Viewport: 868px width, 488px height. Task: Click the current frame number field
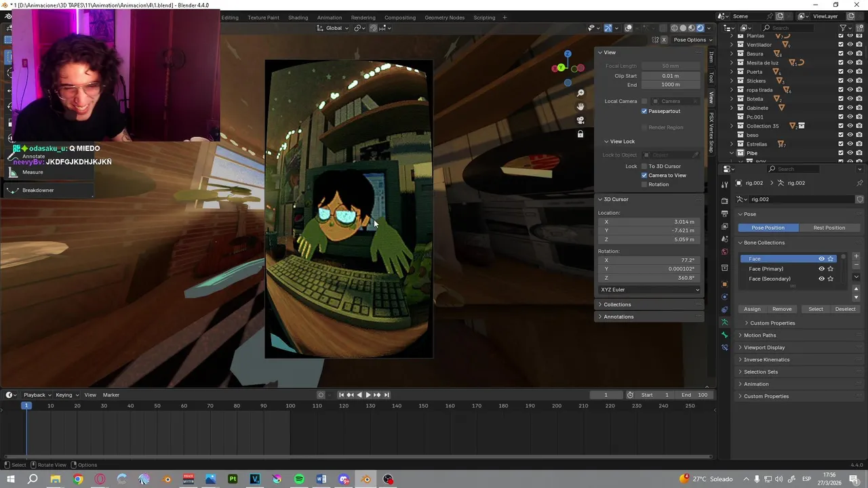point(606,394)
